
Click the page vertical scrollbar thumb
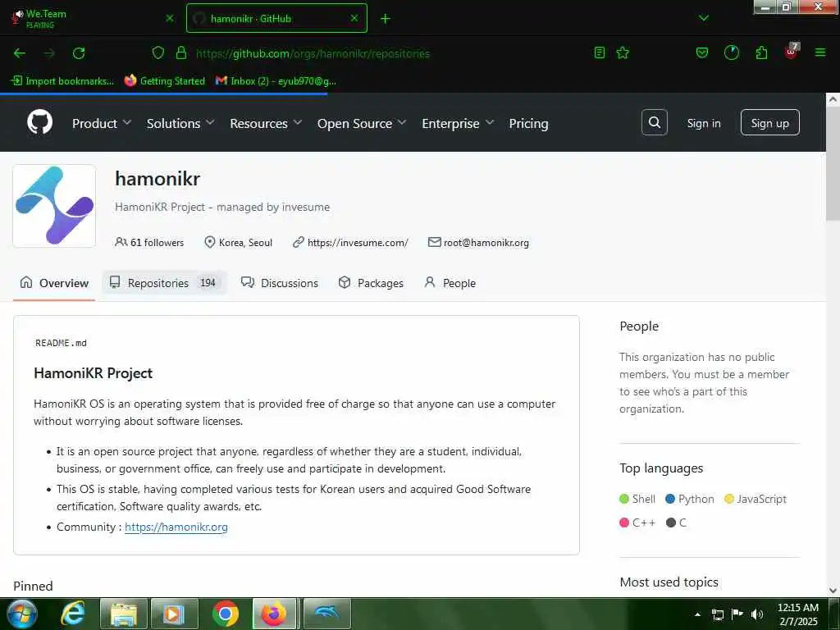[833, 164]
